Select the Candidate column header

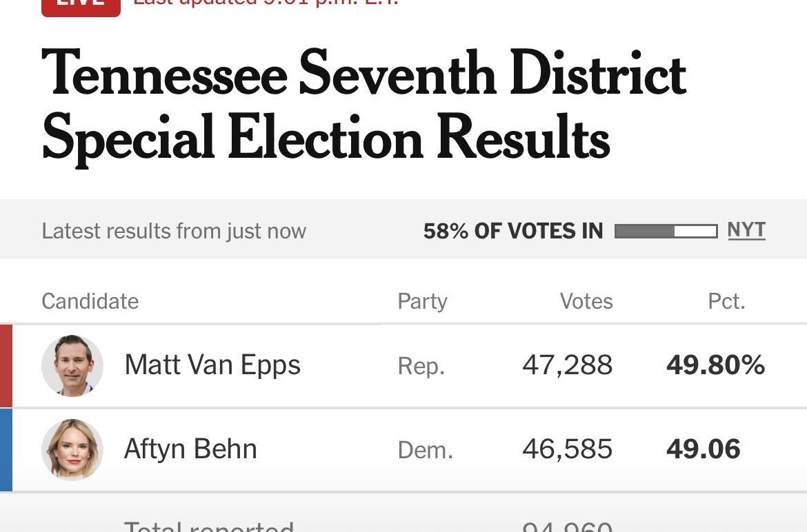click(90, 301)
